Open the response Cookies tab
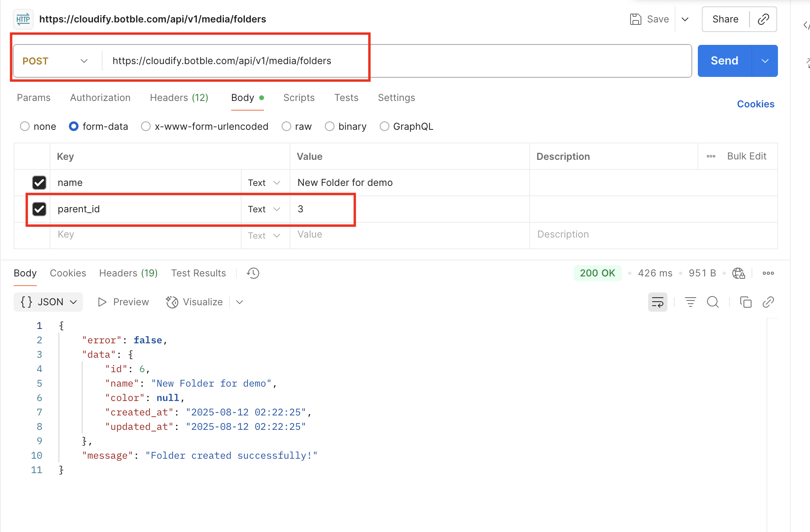810x532 pixels. [68, 273]
